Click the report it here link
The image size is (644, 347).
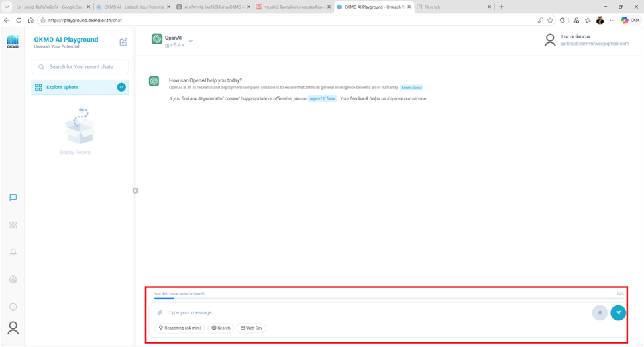coord(323,99)
